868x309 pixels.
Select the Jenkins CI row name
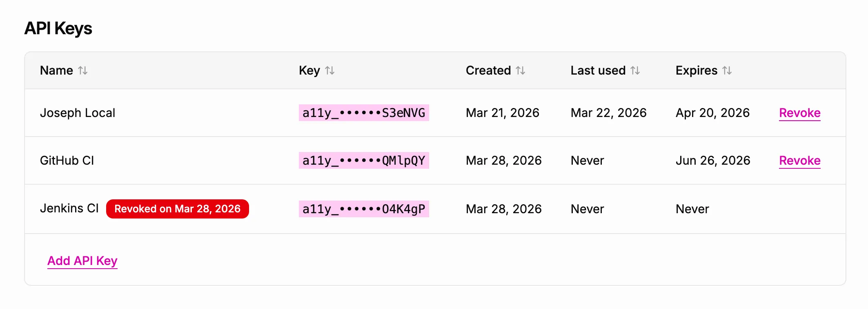click(70, 208)
